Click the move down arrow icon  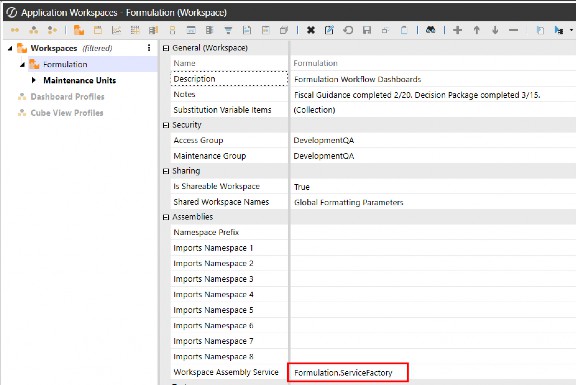495,30
